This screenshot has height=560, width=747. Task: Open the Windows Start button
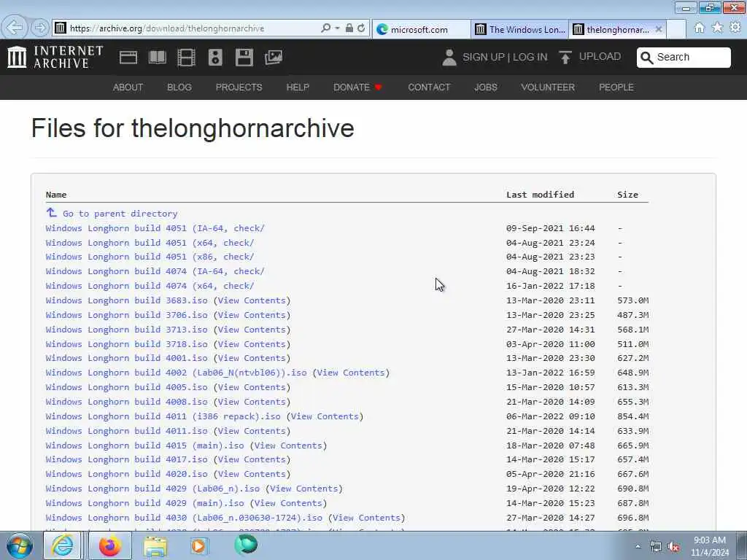19,546
